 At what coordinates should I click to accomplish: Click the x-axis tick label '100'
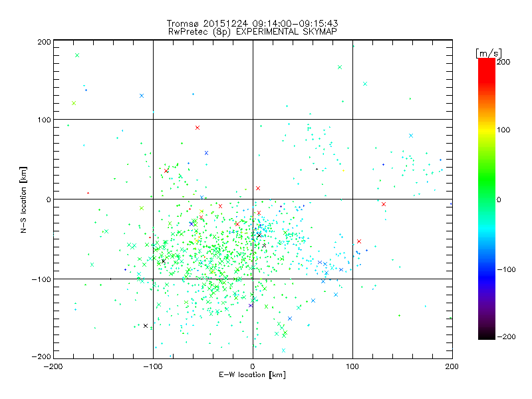352,366
